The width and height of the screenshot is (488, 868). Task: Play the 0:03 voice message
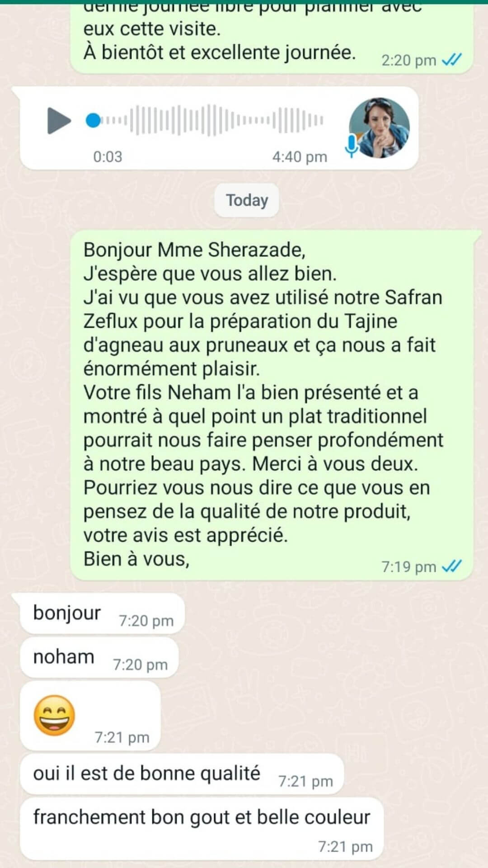59,121
